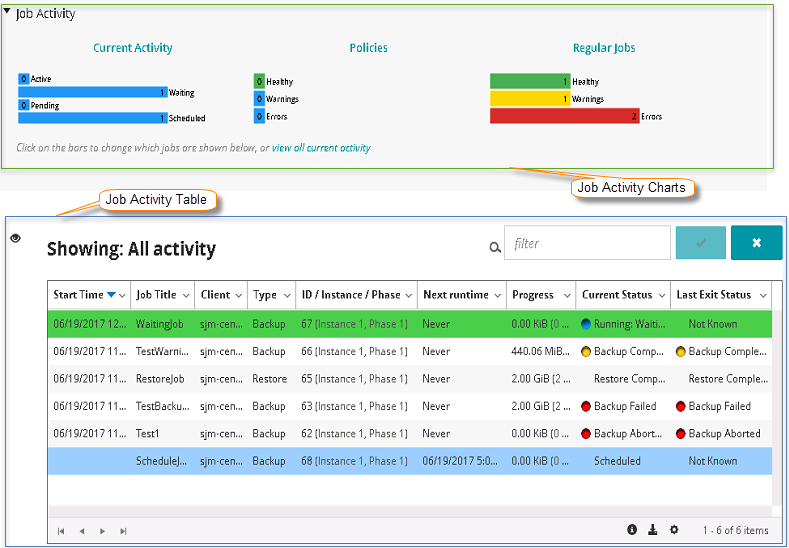The height and width of the screenshot is (548, 789).
Task: Open table settings gear icon
Action: (674, 529)
